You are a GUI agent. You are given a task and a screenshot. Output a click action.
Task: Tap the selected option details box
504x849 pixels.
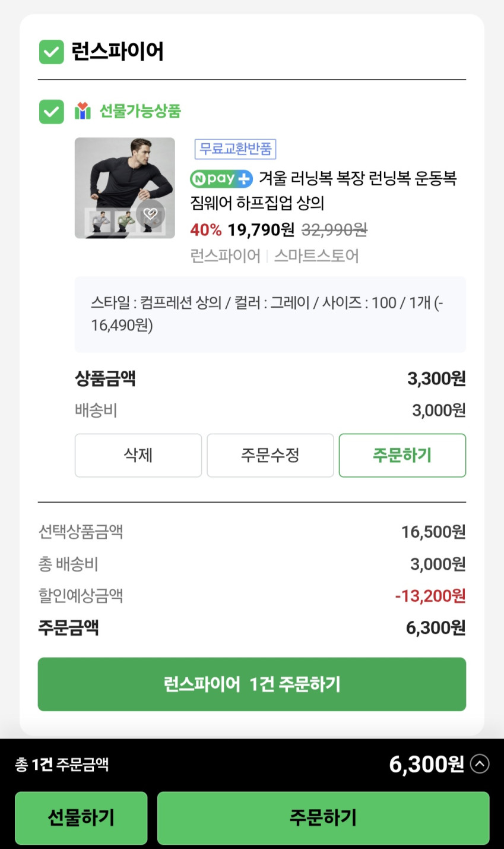270,314
